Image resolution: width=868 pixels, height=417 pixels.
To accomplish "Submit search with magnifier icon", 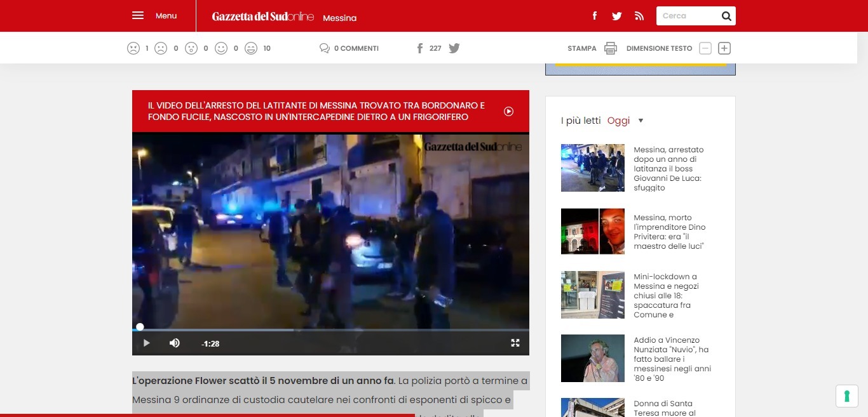I will (726, 17).
